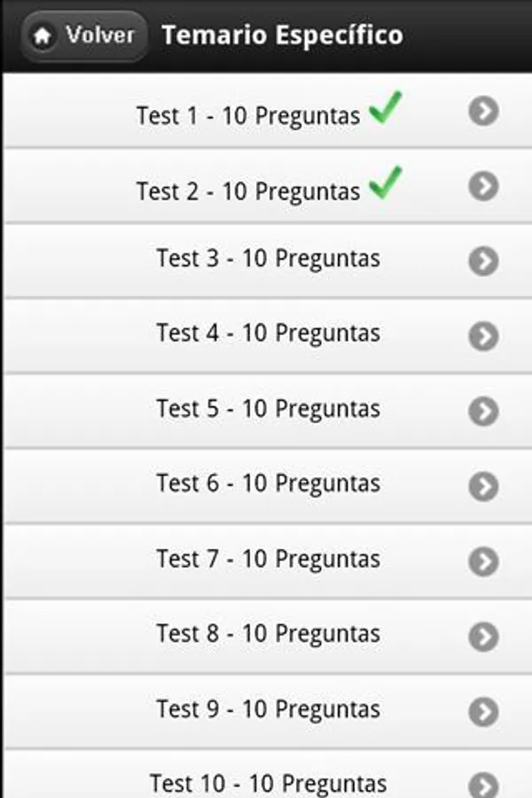The height and width of the screenshot is (798, 532).
Task: Tap the arrow icon for Test 10
Action: point(483,785)
